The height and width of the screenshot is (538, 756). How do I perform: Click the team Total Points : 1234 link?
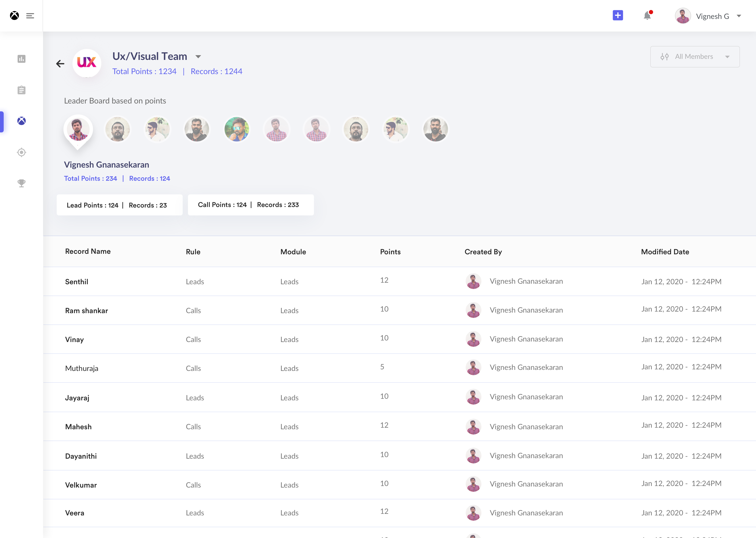point(144,71)
